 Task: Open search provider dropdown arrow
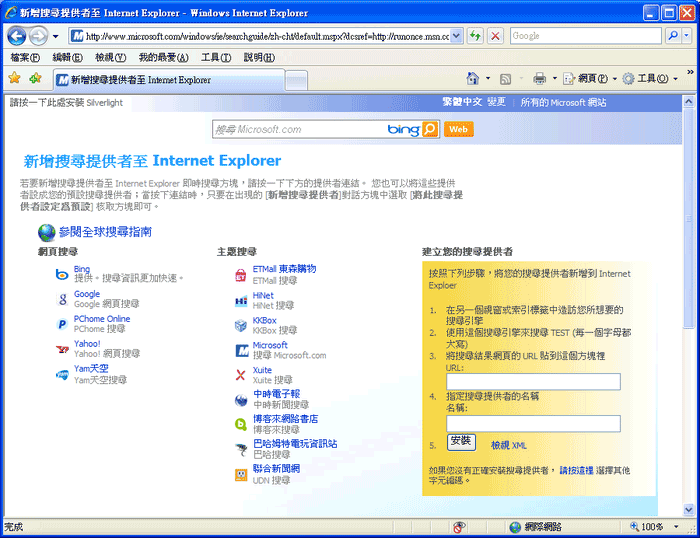click(x=687, y=36)
